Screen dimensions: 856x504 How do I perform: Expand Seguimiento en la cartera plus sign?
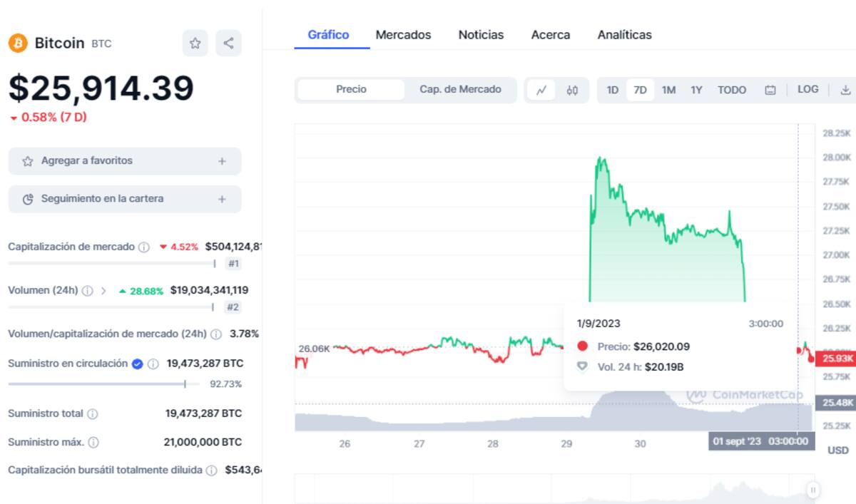[x=222, y=199]
